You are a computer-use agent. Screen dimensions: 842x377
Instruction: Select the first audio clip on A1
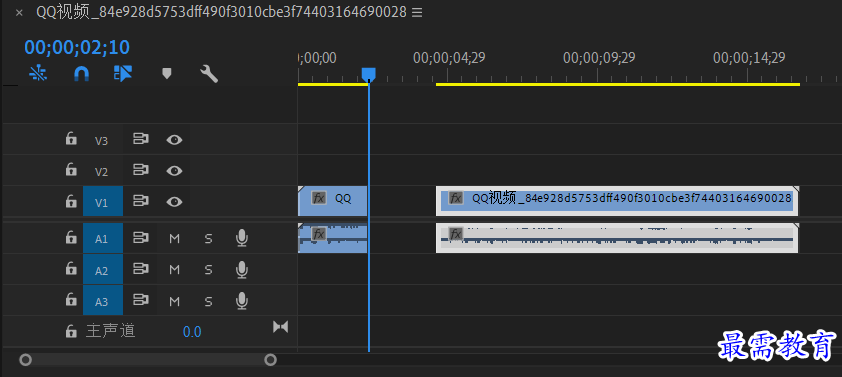[333, 238]
